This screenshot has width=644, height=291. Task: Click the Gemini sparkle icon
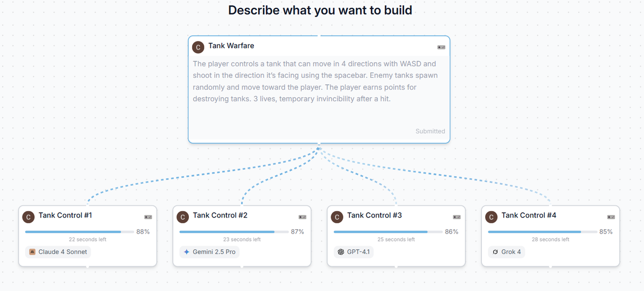(x=187, y=252)
